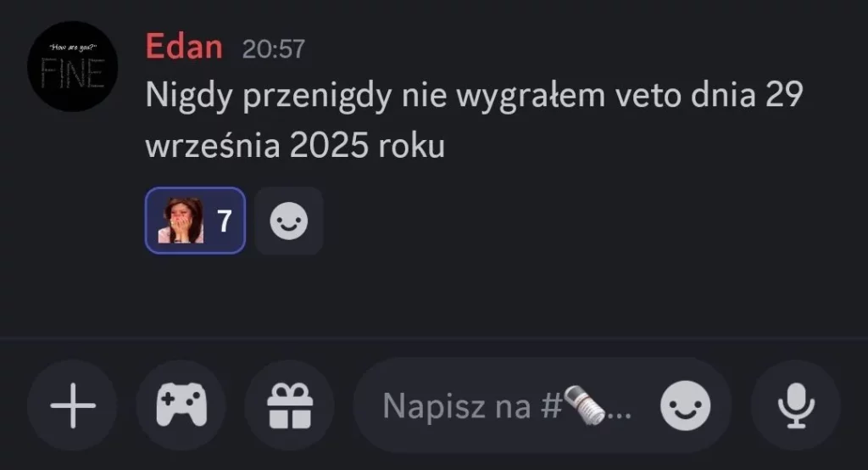This screenshot has width=868, height=470.
Task: Open the emoji picker in message box
Action: click(685, 406)
